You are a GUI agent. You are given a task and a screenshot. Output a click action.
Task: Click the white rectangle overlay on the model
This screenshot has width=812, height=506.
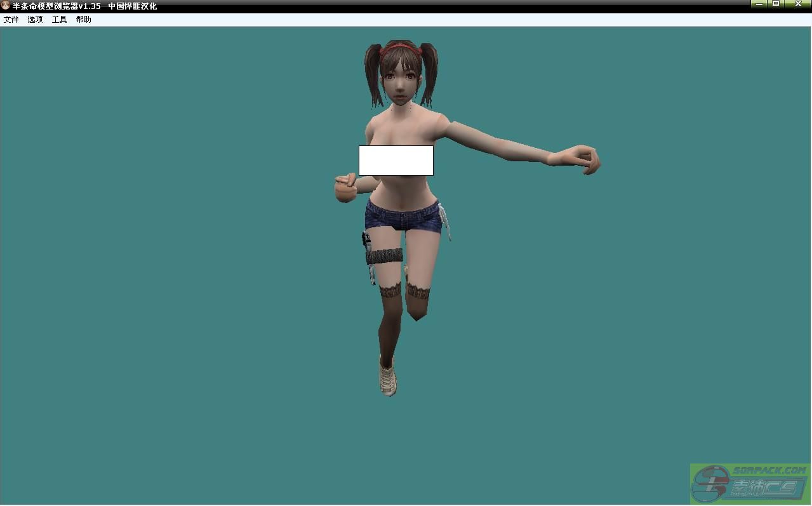[396, 161]
